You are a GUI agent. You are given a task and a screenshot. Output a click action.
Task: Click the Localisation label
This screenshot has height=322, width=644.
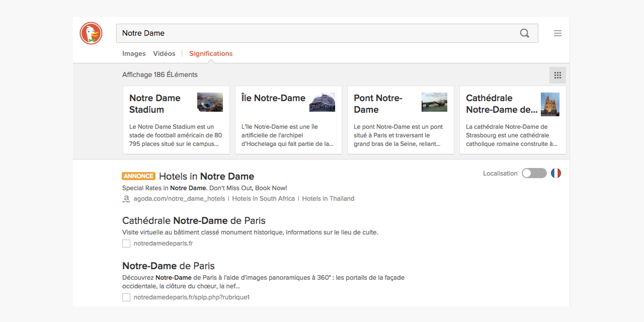pos(500,173)
